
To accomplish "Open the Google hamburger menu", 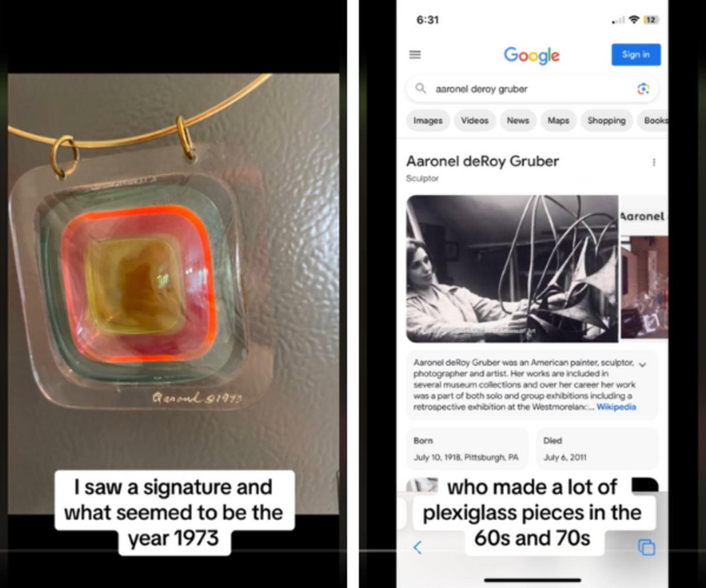I will [x=415, y=55].
